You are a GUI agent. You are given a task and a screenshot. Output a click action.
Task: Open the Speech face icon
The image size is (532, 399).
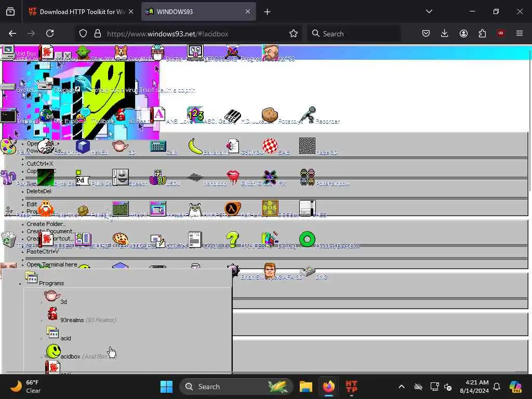(121, 177)
